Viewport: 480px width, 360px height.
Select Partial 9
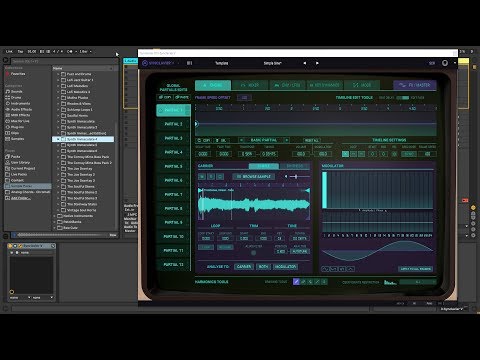[x=173, y=222]
